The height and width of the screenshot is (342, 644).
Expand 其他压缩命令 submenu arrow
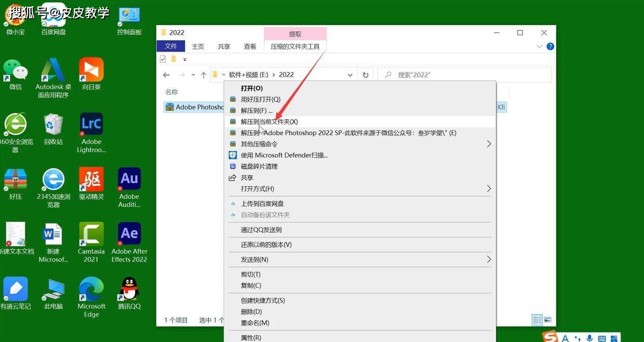489,144
